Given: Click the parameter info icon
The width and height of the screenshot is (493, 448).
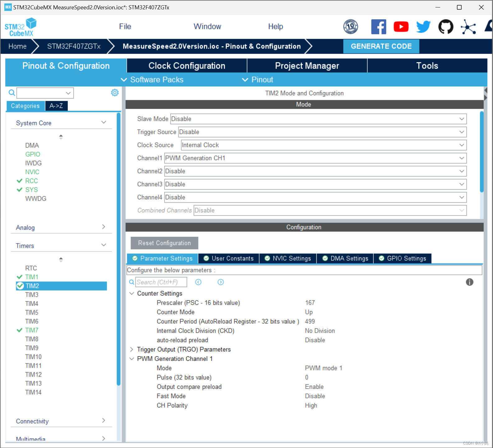Looking at the screenshot, I should pos(469,282).
